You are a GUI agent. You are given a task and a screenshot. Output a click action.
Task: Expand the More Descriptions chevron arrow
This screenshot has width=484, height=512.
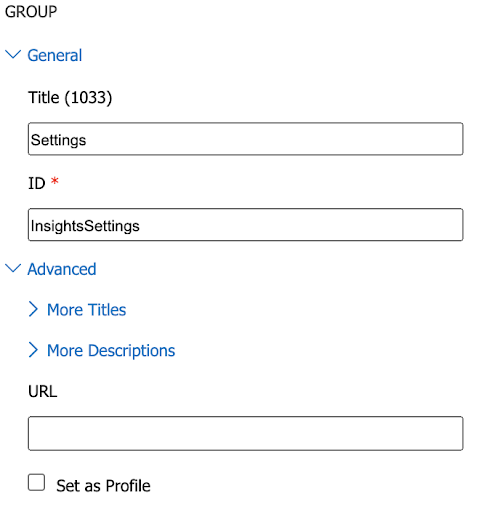33,350
